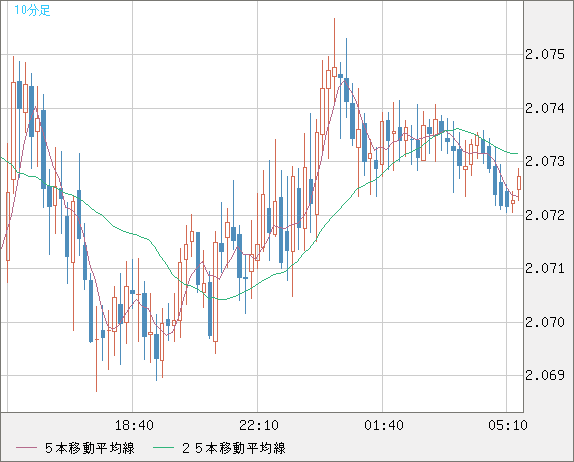The width and height of the screenshot is (574, 462).
Task: Click the 2.070 price axis label
Action: pos(545,323)
